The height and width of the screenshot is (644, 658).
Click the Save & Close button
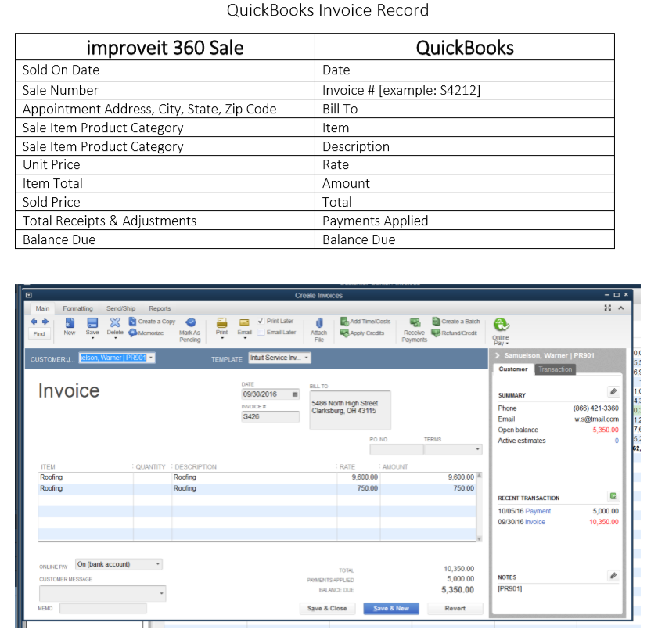point(327,608)
